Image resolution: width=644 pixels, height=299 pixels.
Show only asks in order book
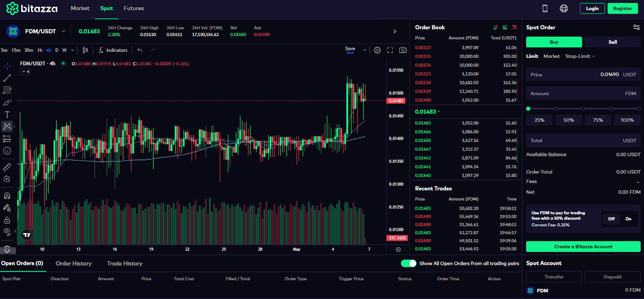514,27
